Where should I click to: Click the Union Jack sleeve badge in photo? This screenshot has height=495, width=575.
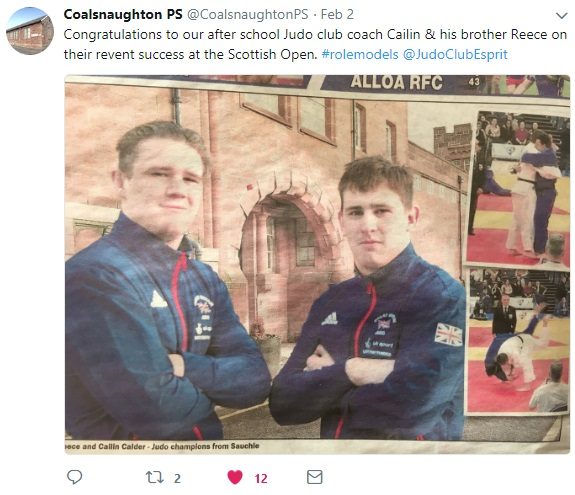click(448, 334)
